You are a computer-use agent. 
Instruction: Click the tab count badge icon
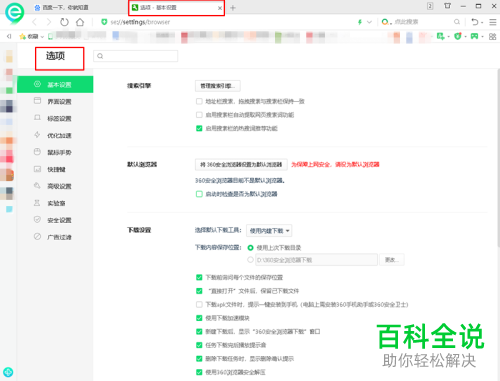[x=430, y=6]
